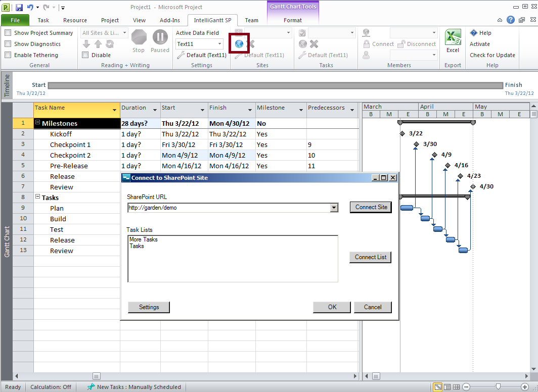Click Check for Update link
This screenshot has width=538, height=392.
[492, 55]
